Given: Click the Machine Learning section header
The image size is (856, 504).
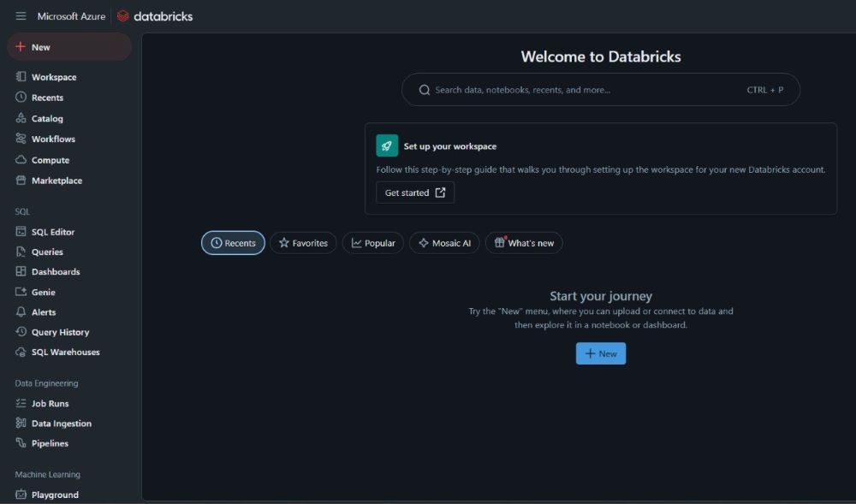Looking at the screenshot, I should (x=47, y=475).
